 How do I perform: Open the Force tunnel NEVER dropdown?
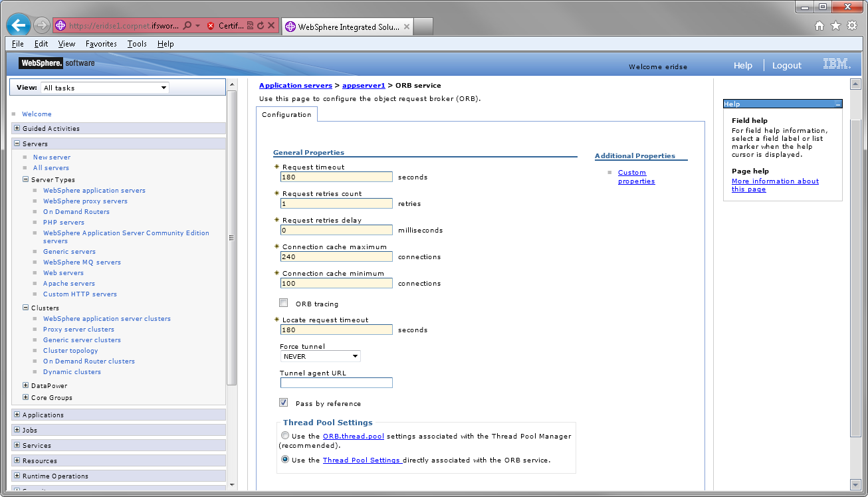pos(320,356)
